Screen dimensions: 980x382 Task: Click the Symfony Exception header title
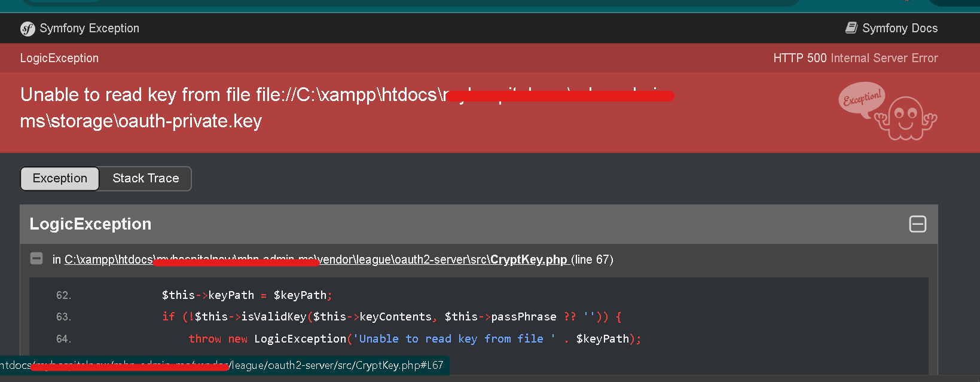pyautogui.click(x=89, y=28)
